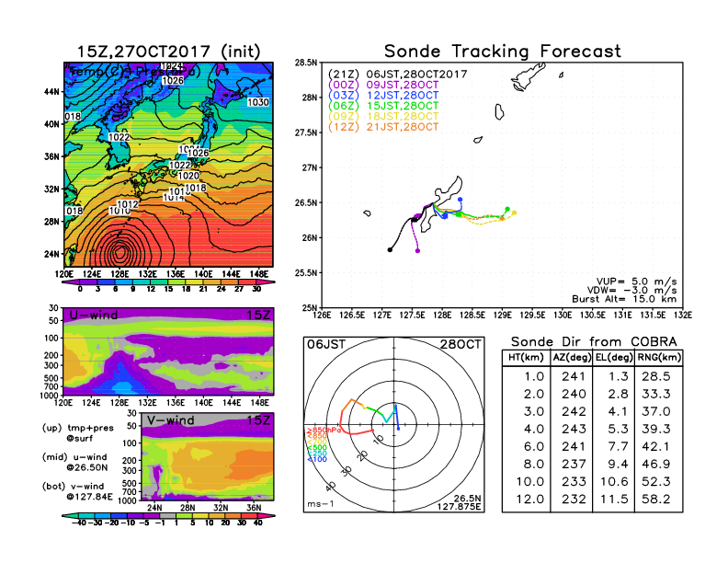
Task: Click the blue '<100' hodograph legend entry
Action: (x=316, y=459)
